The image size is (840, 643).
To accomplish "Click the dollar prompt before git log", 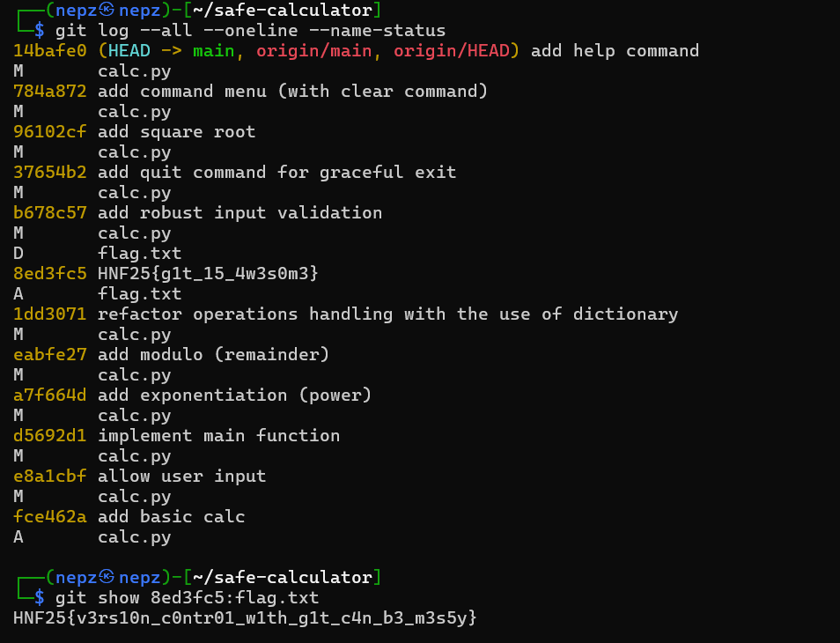I will coord(40,31).
